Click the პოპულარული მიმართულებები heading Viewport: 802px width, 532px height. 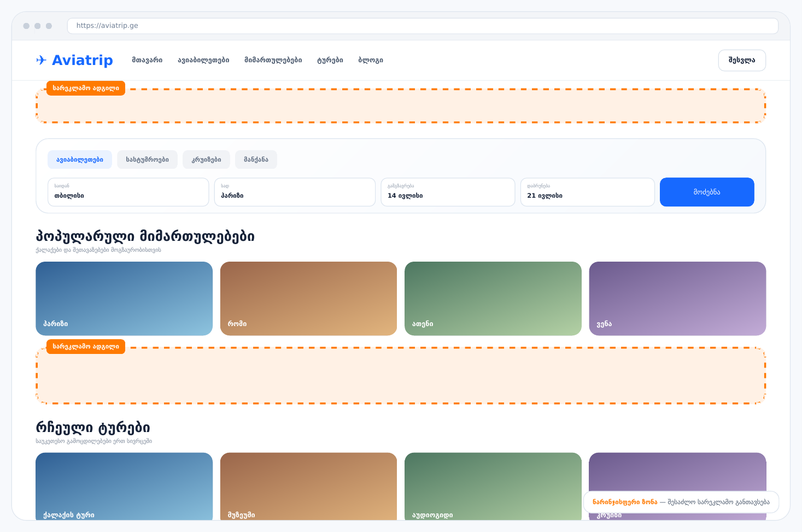click(145, 236)
